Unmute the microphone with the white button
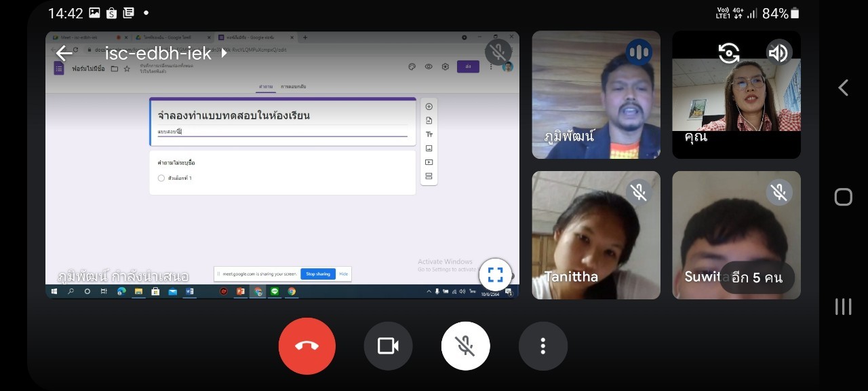 [465, 346]
